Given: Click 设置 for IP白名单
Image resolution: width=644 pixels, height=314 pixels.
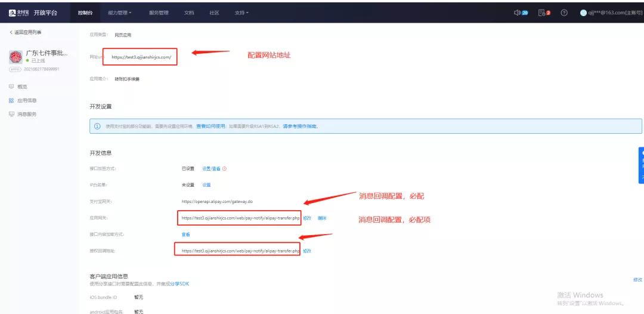Looking at the screenshot, I should pos(206,185).
